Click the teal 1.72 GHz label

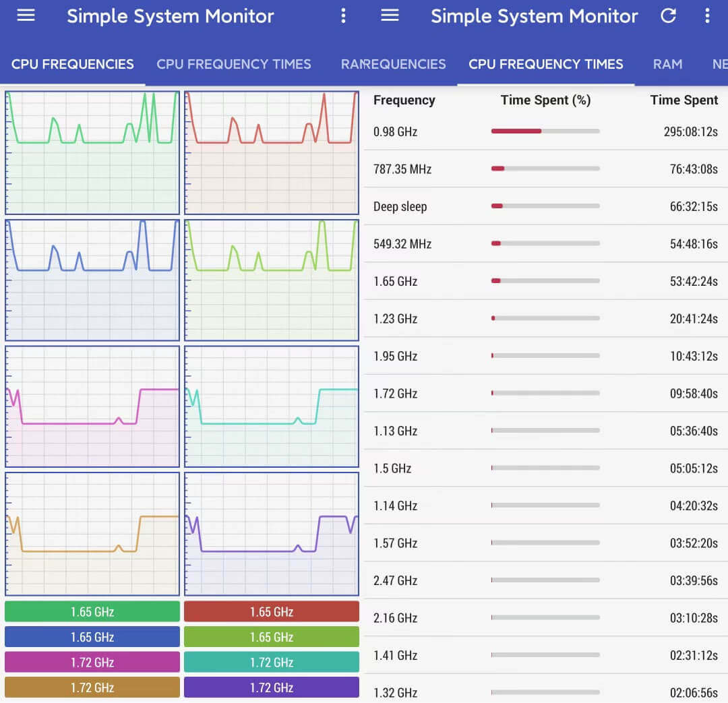pos(272,663)
